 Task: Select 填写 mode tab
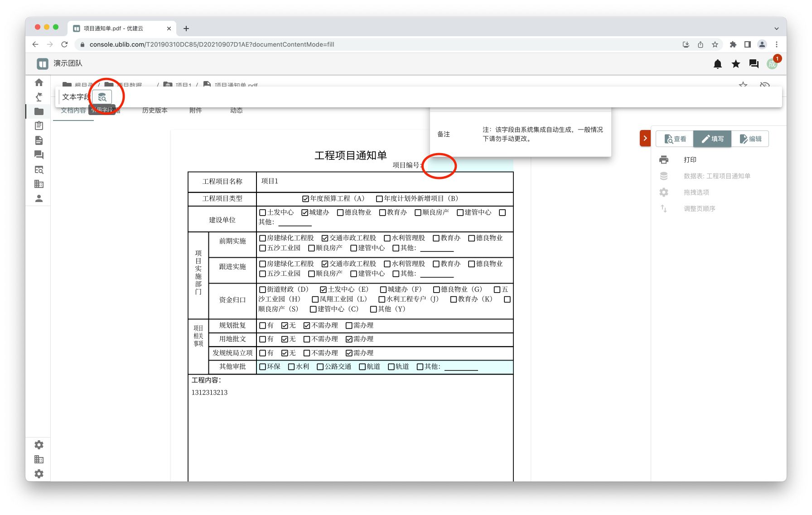(712, 139)
